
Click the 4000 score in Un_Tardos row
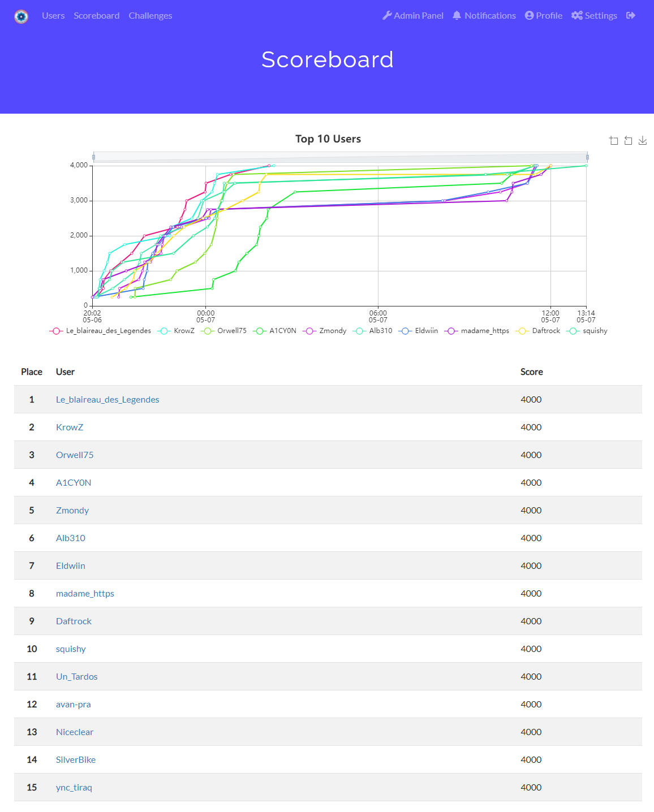click(531, 677)
